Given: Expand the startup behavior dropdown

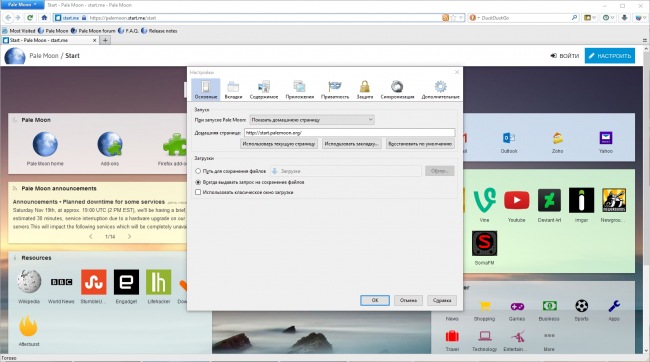Looking at the screenshot, I should coord(312,120).
